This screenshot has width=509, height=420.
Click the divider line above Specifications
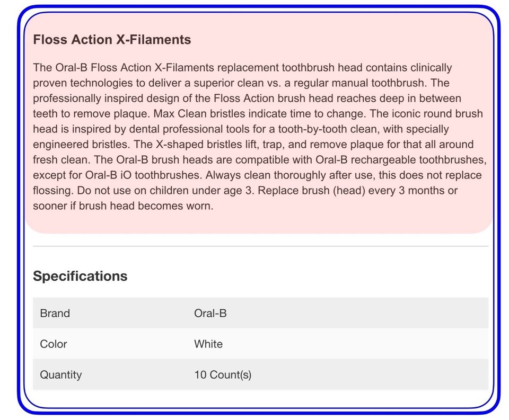(261, 246)
